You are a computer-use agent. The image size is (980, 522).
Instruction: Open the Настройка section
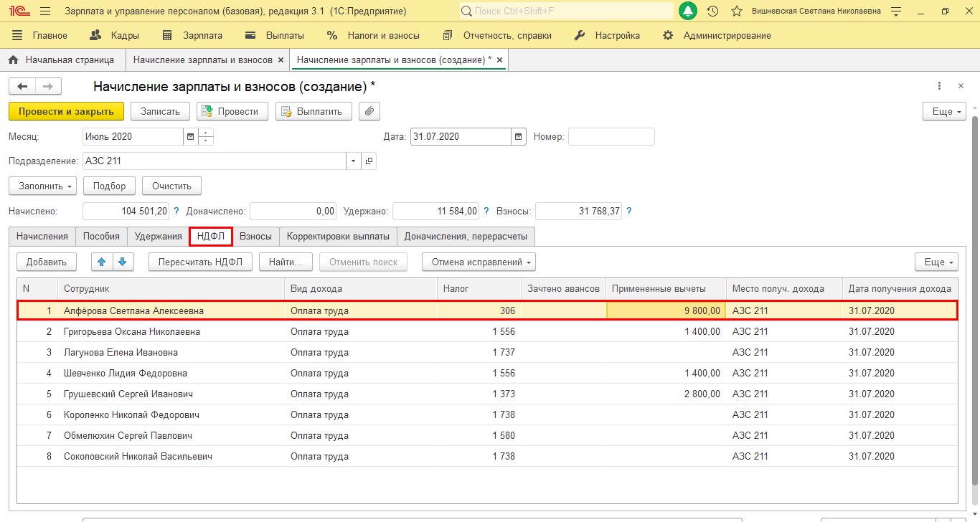click(608, 35)
